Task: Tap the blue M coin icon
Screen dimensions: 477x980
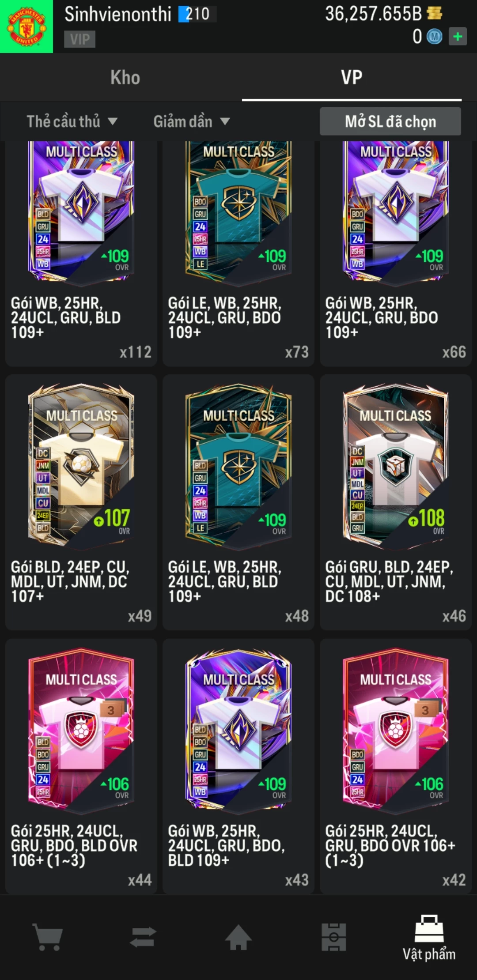Action: click(x=434, y=37)
